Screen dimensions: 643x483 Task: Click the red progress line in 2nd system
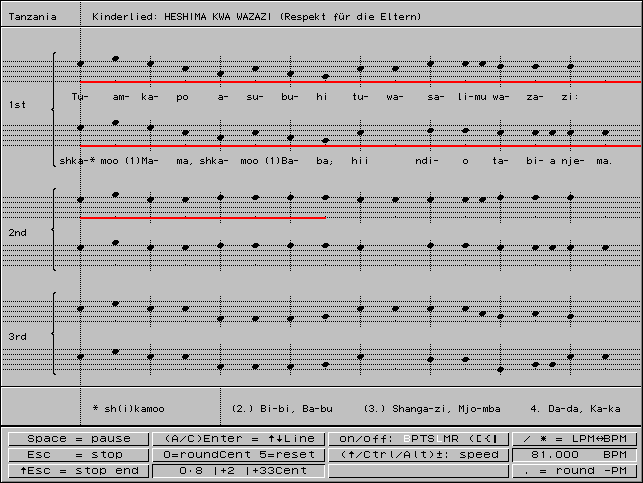point(202,217)
